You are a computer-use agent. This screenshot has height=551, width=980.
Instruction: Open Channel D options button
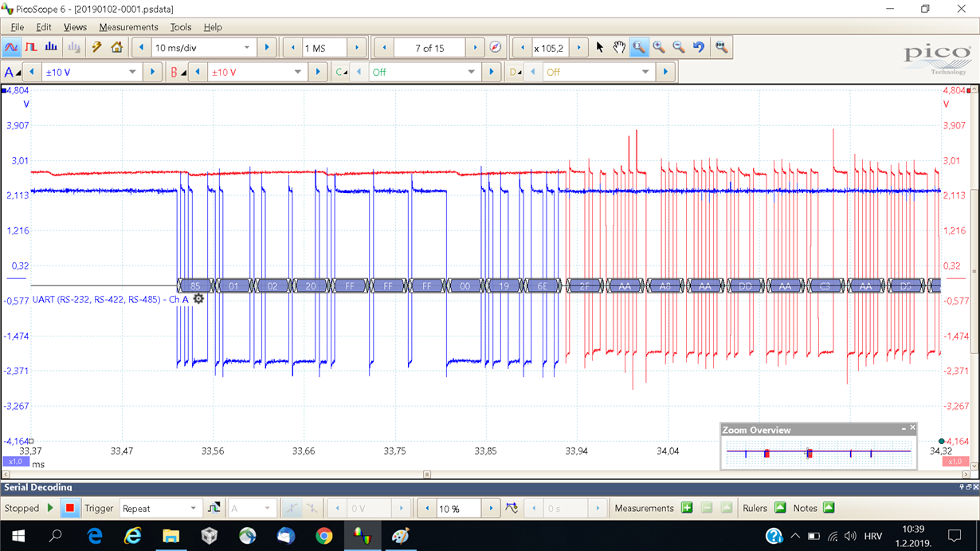pyautogui.click(x=515, y=72)
